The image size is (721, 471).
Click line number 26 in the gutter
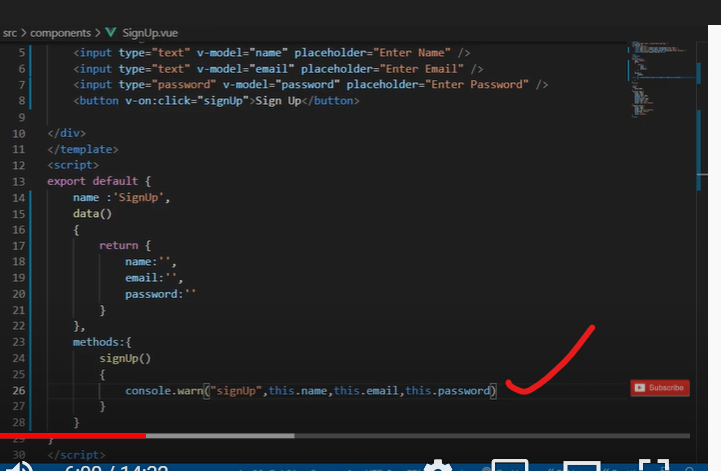(x=20, y=390)
